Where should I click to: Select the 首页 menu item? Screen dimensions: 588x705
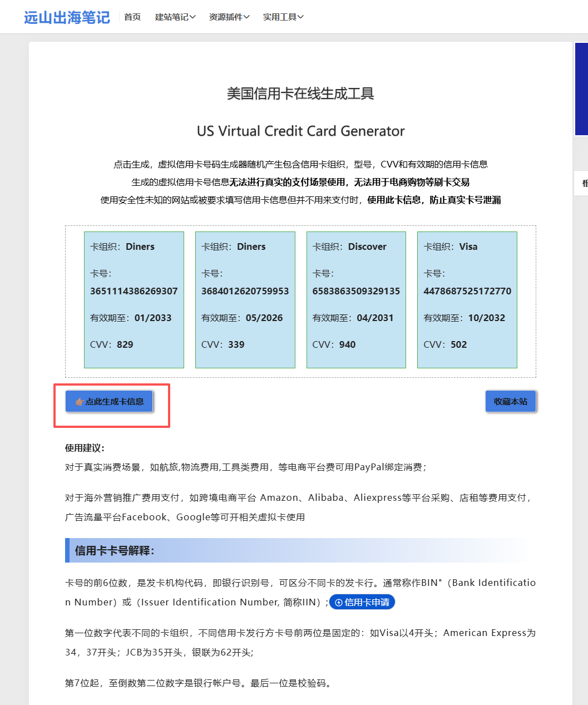tap(132, 17)
